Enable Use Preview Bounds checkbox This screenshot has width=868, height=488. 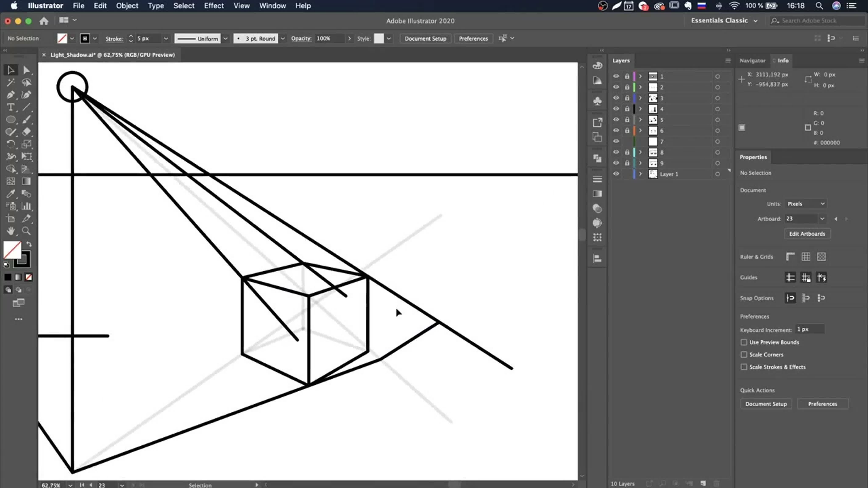(x=744, y=342)
